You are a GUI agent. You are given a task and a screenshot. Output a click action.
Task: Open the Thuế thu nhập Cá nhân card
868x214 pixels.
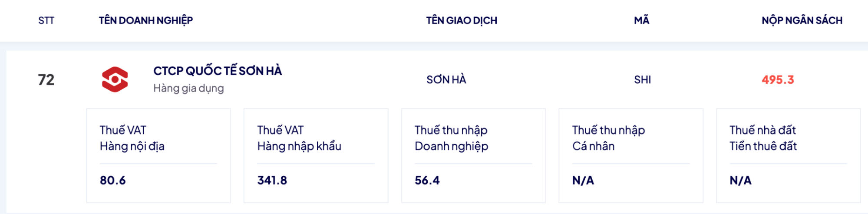point(630,155)
